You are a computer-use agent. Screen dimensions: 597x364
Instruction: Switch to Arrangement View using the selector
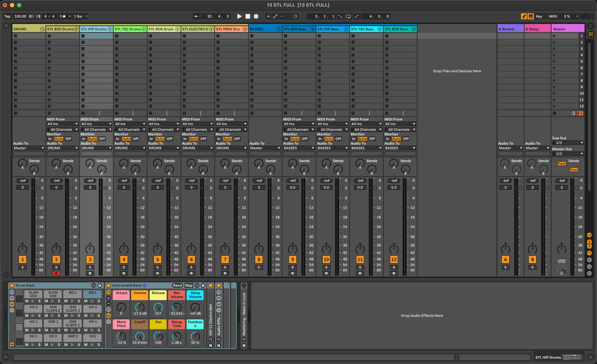591,26
